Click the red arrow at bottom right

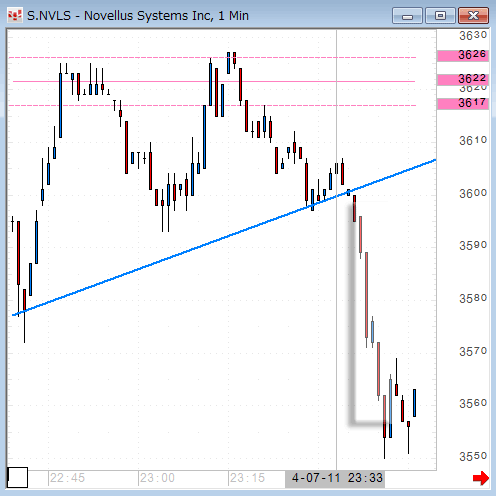click(481, 478)
